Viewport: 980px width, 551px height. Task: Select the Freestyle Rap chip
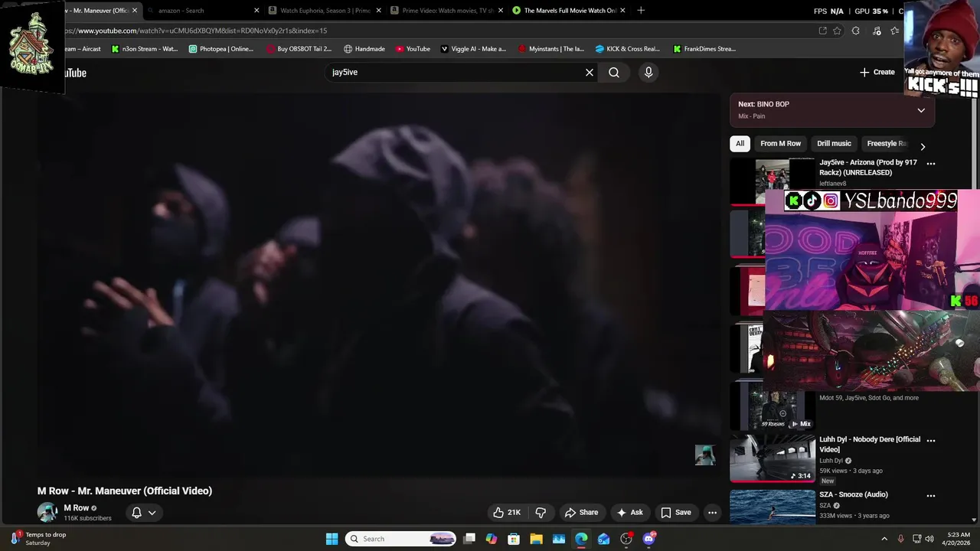click(x=886, y=143)
